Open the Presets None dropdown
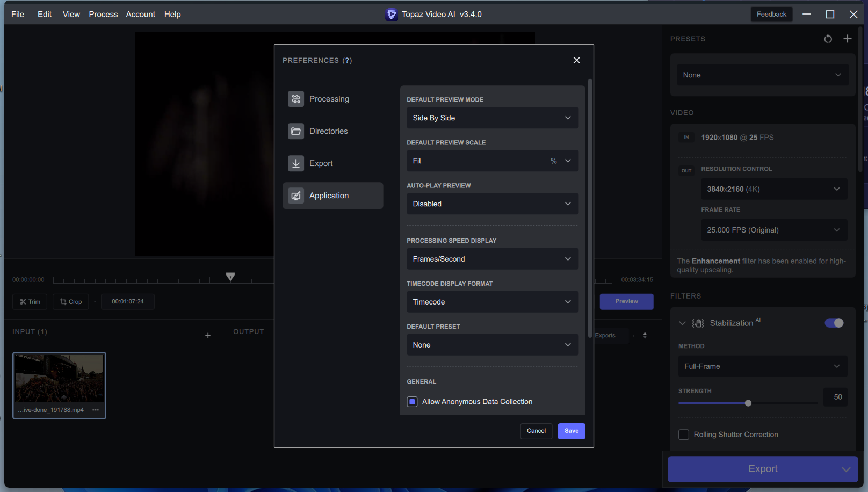 click(x=763, y=75)
